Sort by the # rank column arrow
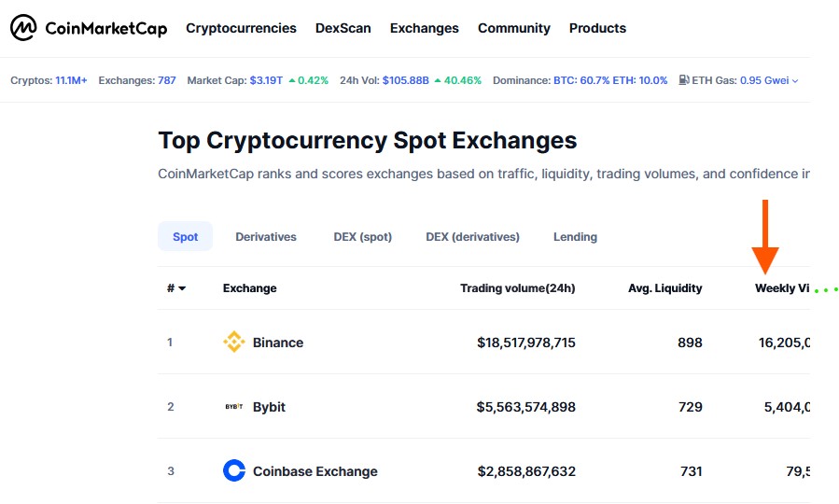Viewport: 839px width, 504px height. (182, 288)
